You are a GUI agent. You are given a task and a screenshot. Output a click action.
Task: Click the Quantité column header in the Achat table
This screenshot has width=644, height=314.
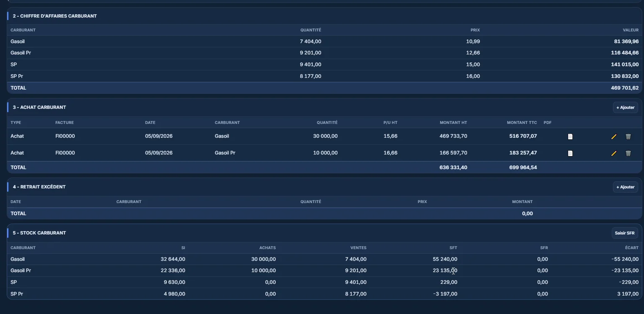point(327,123)
